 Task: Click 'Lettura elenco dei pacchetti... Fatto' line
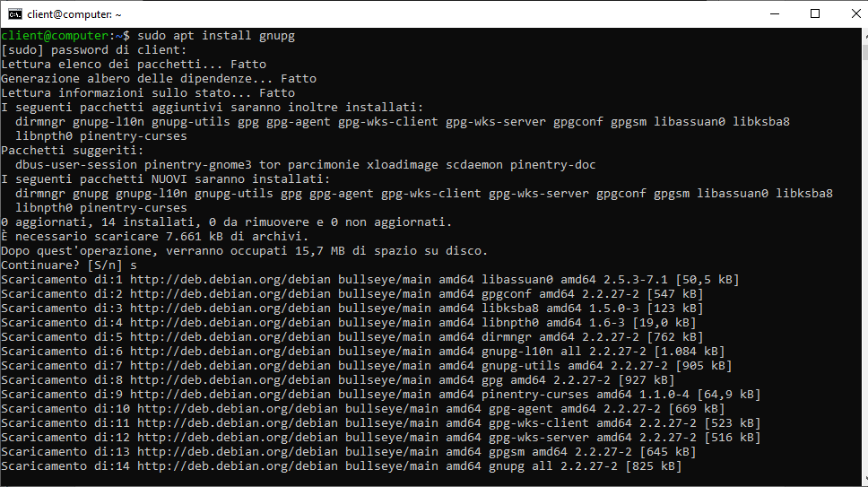(x=134, y=65)
